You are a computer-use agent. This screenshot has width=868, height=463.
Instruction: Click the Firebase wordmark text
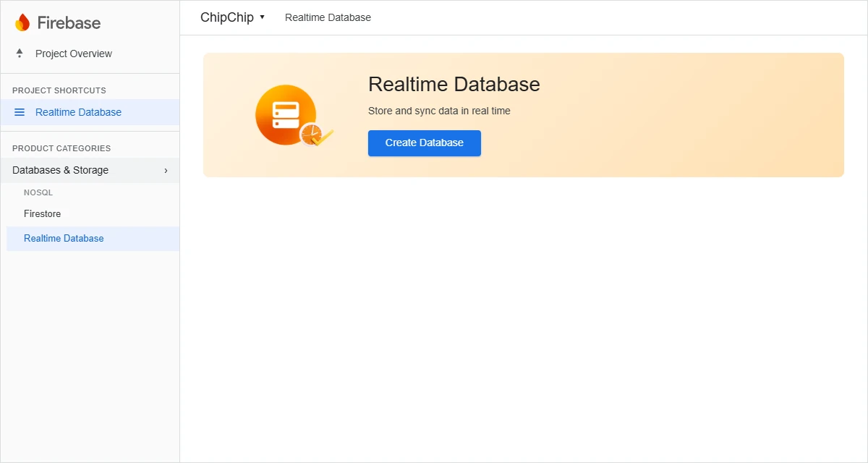pos(69,23)
